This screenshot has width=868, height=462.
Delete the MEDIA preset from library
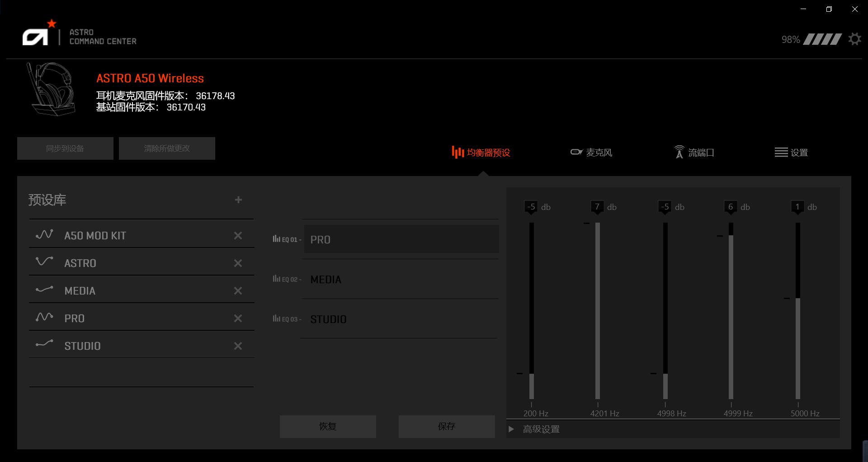tap(238, 291)
